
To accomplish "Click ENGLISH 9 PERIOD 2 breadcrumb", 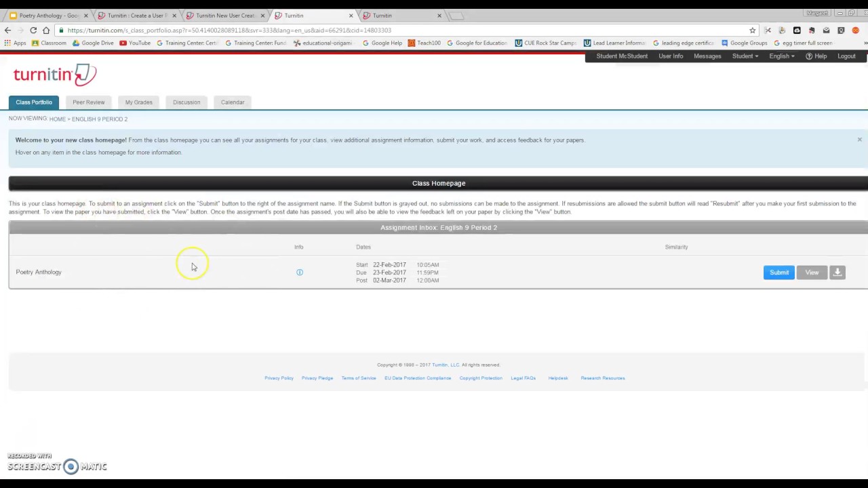I will click(x=100, y=119).
